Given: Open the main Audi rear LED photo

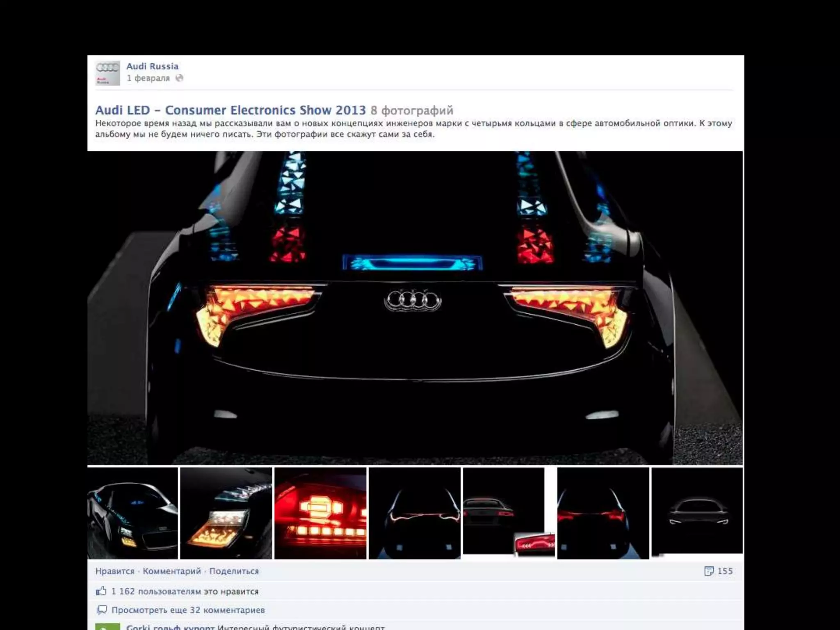Looking at the screenshot, I should click(x=415, y=308).
